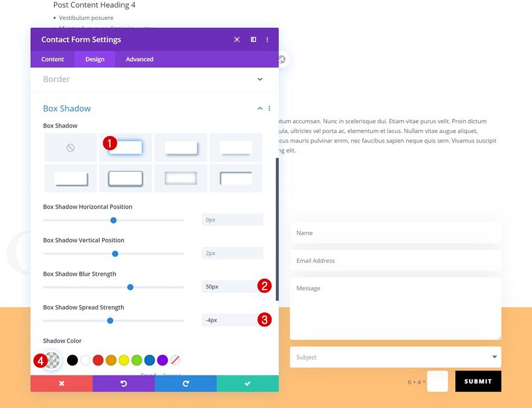Open the three-dot menu in the settings header

coord(267,39)
